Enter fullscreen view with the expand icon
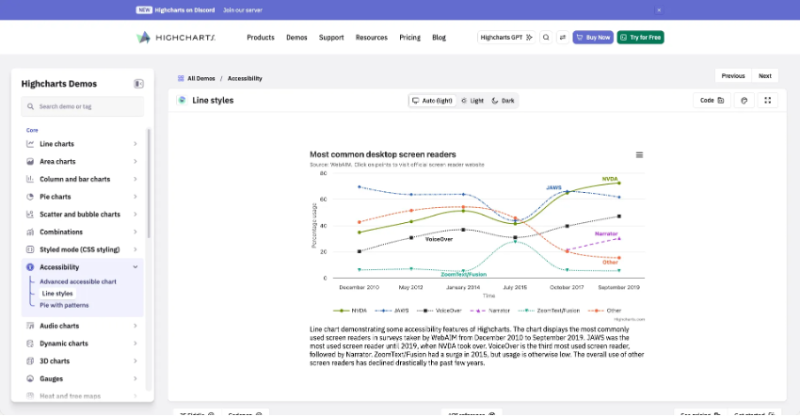The width and height of the screenshot is (800, 416). coord(767,100)
